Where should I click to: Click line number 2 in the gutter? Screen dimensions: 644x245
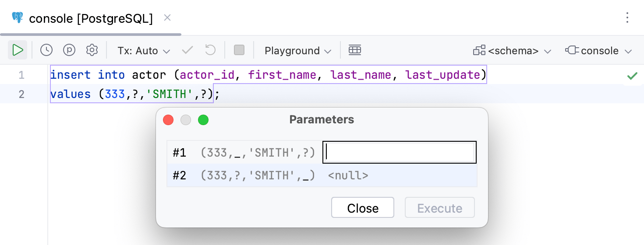pos(21,94)
